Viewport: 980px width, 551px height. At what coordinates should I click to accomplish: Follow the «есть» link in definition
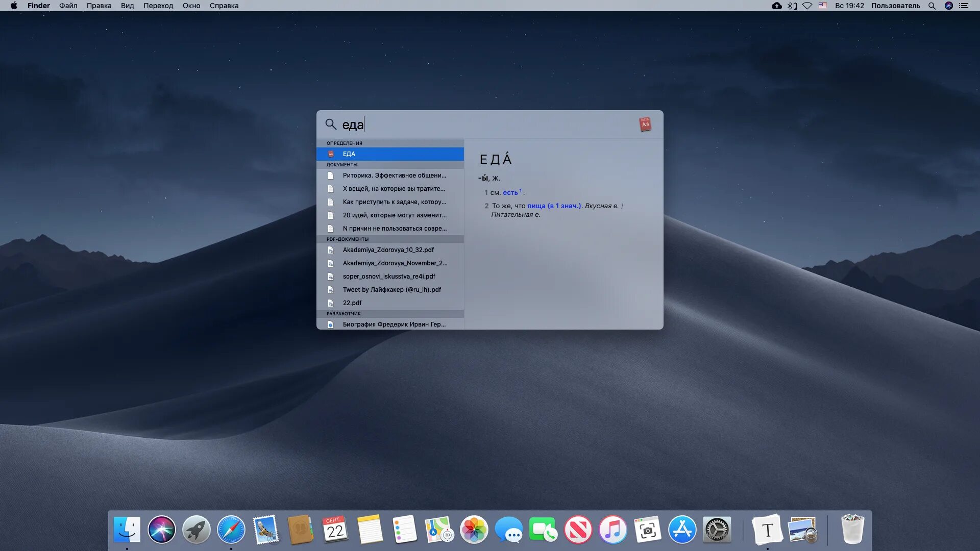tap(510, 192)
